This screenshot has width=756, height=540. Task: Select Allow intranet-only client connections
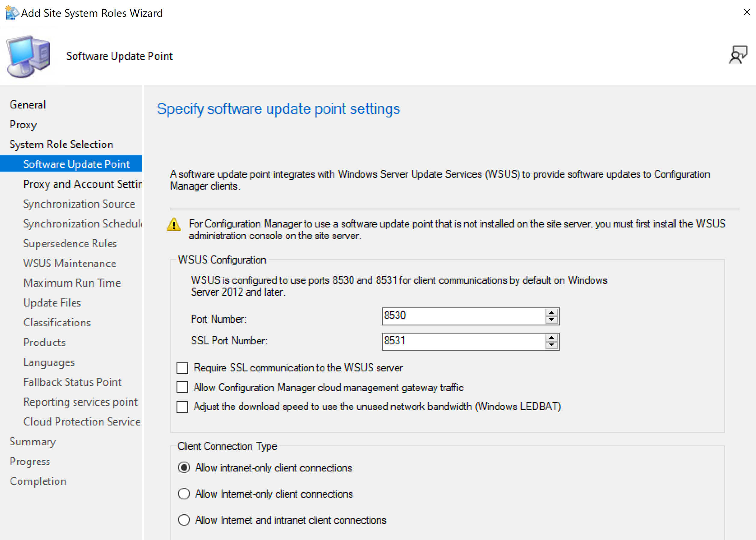point(184,468)
